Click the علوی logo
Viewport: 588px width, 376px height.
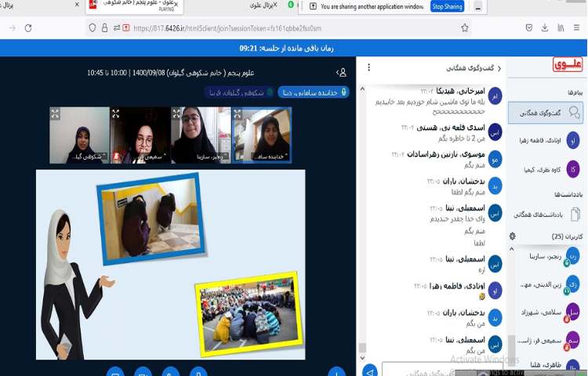coord(568,65)
